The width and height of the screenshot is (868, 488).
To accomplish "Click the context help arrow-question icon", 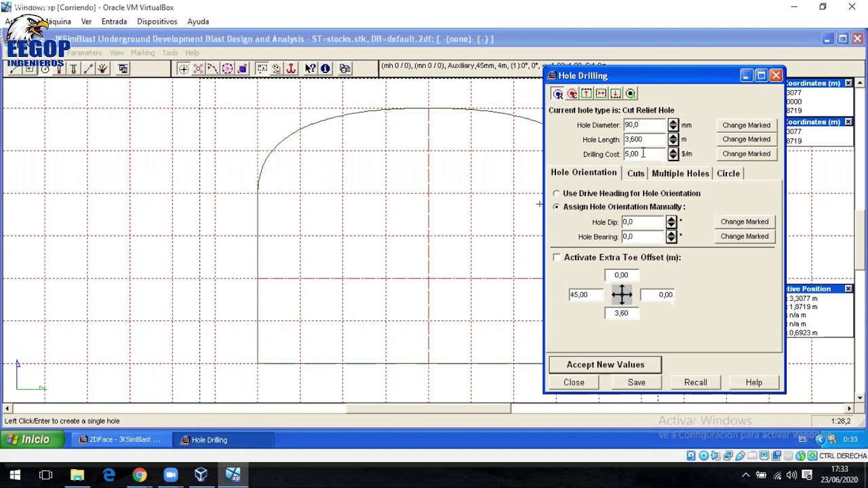I will tap(310, 68).
